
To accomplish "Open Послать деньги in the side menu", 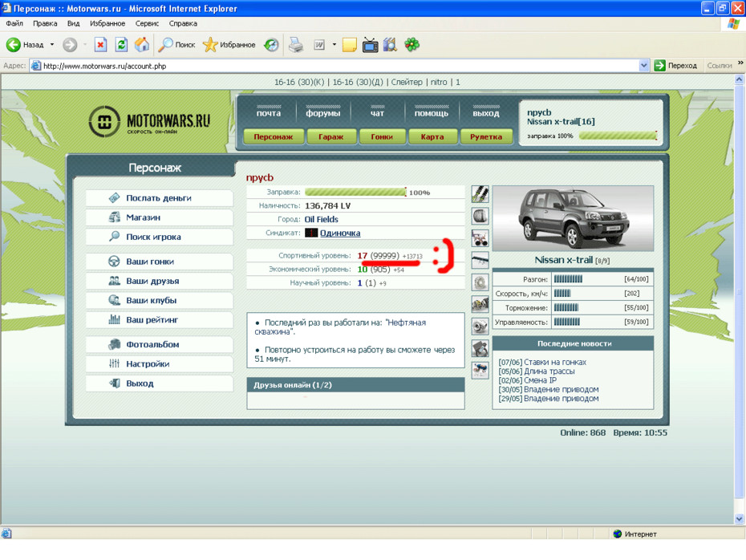I will (x=160, y=198).
